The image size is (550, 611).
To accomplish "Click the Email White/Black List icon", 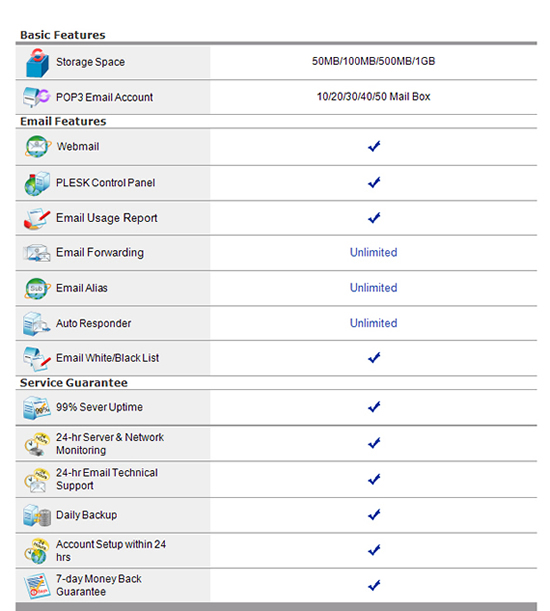I will coord(37,358).
